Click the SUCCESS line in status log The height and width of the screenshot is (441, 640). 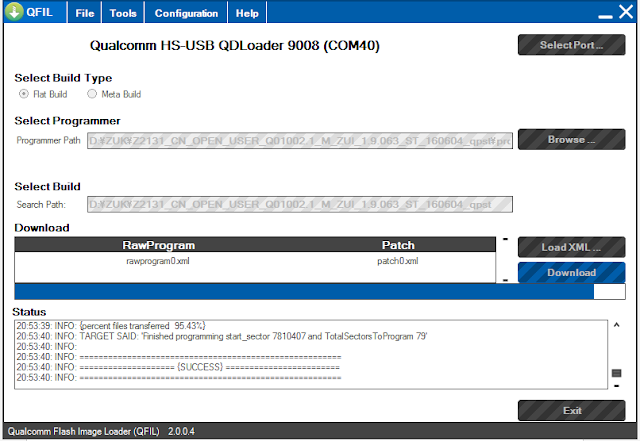click(178, 367)
